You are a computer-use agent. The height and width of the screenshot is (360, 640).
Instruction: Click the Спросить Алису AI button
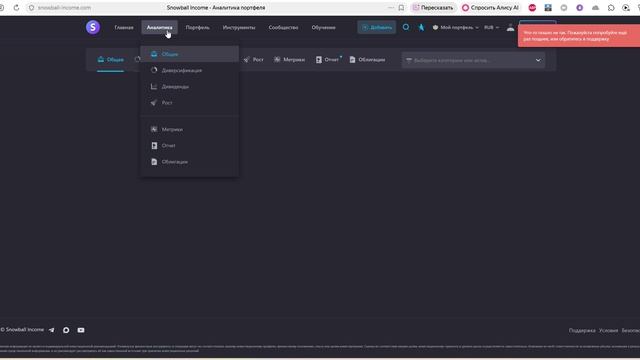tap(490, 7)
